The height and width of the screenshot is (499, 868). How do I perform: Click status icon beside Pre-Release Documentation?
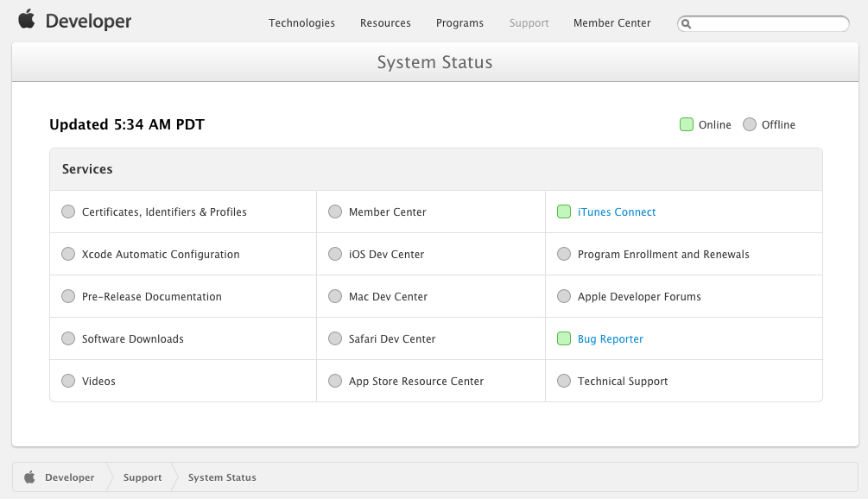(x=68, y=296)
